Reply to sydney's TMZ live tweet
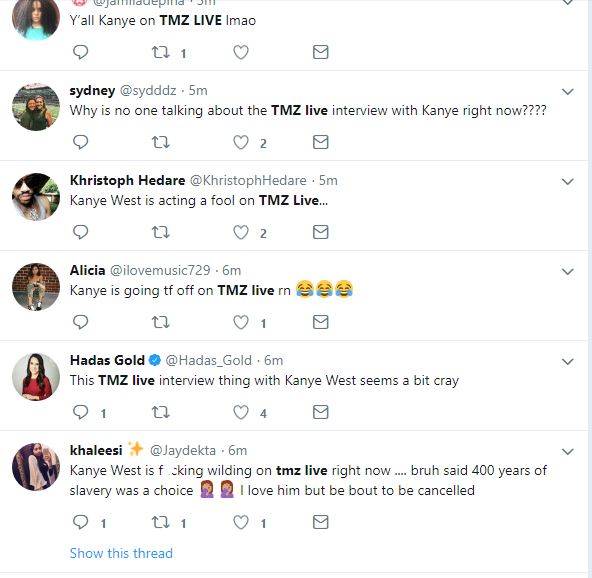 point(80,142)
